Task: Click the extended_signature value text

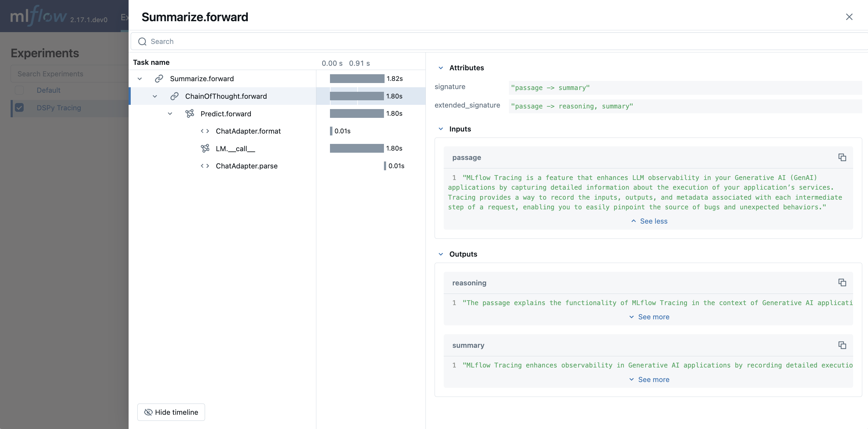Action: click(x=572, y=106)
